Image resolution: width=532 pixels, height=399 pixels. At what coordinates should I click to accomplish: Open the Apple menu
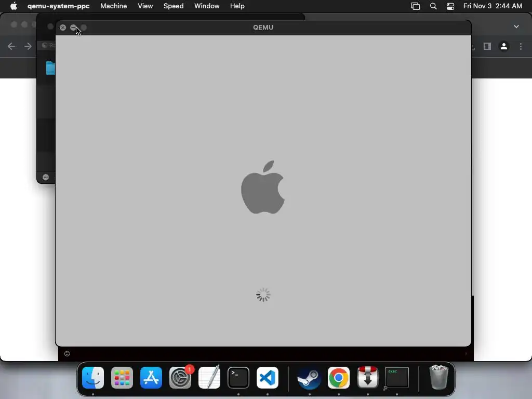click(x=14, y=6)
